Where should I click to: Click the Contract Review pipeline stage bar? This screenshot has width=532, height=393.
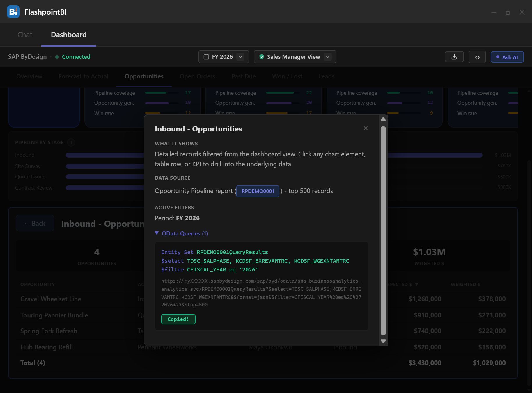pyautogui.click(x=105, y=188)
